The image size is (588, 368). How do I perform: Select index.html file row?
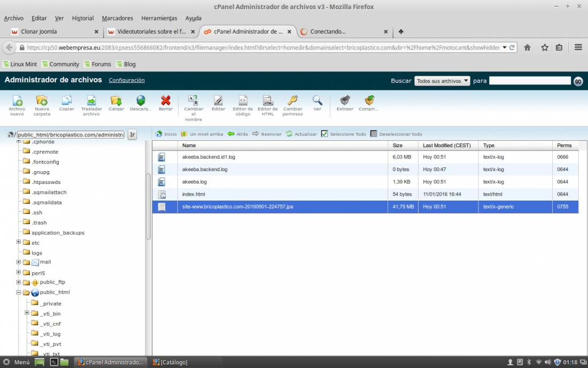pyautogui.click(x=365, y=194)
